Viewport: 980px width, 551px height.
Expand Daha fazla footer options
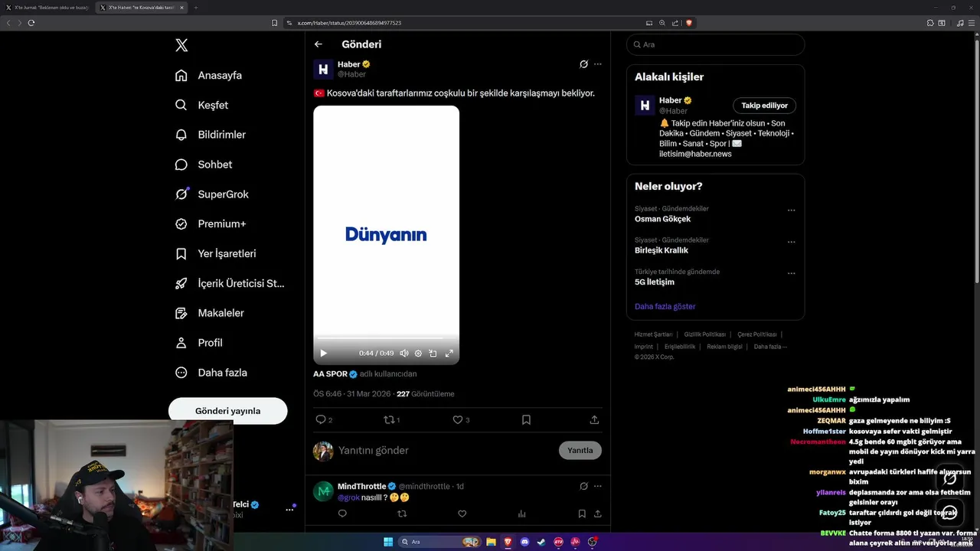pyautogui.click(x=769, y=347)
